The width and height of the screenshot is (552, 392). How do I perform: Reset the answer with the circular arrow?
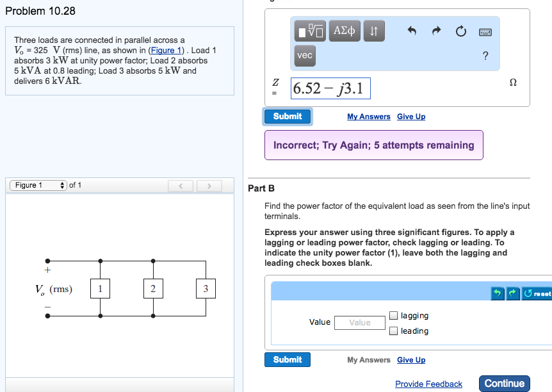tap(460, 31)
